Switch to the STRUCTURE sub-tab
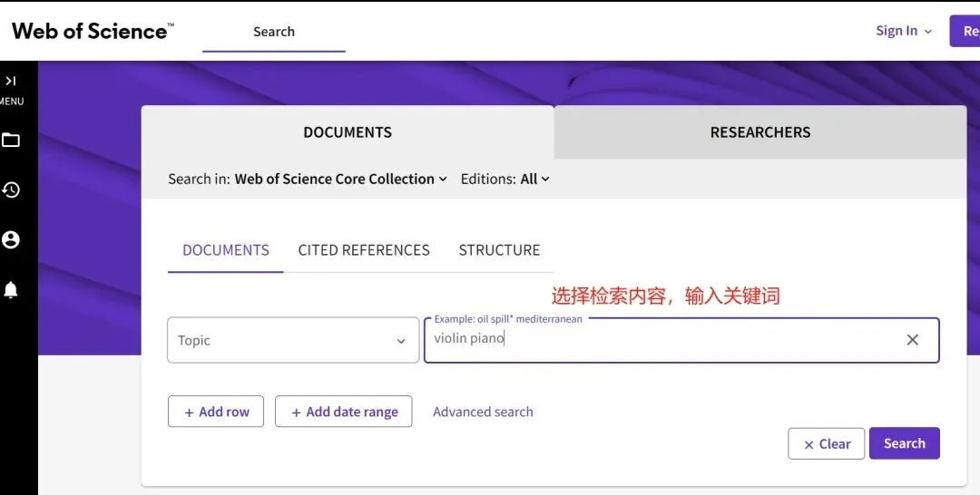980x495 pixels. [499, 250]
